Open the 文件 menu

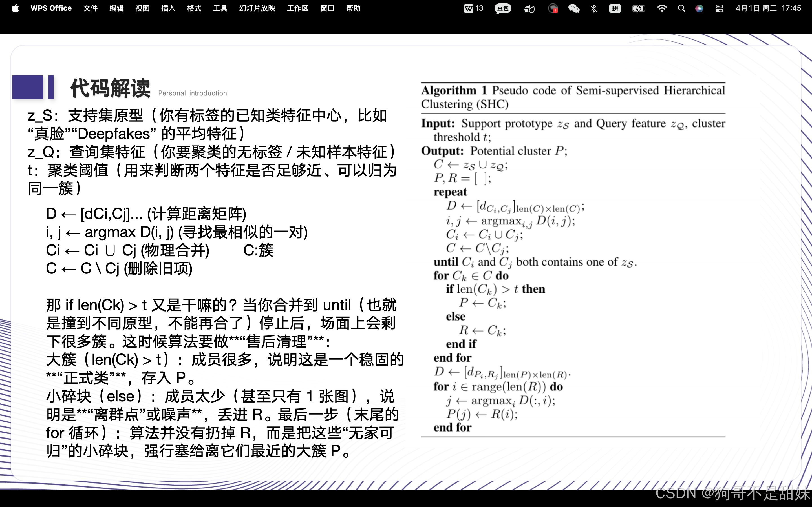click(x=90, y=8)
